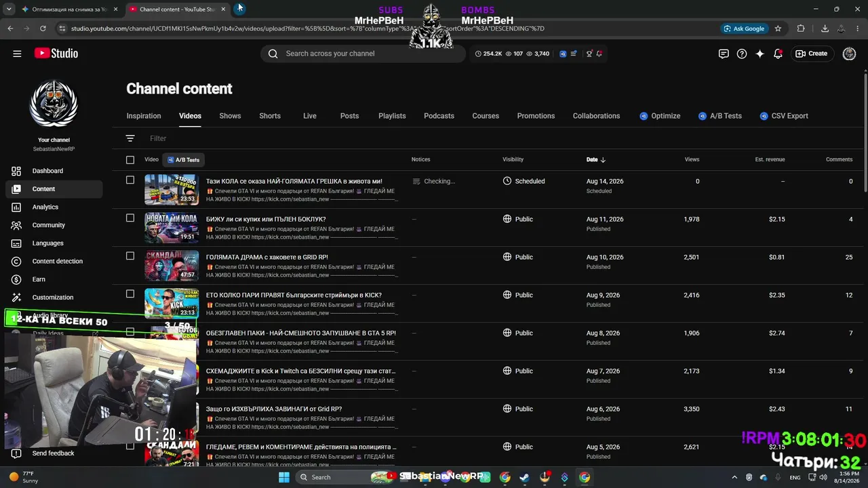868x488 pixels.
Task: Open the Customization wand icon
Action: tap(17, 298)
